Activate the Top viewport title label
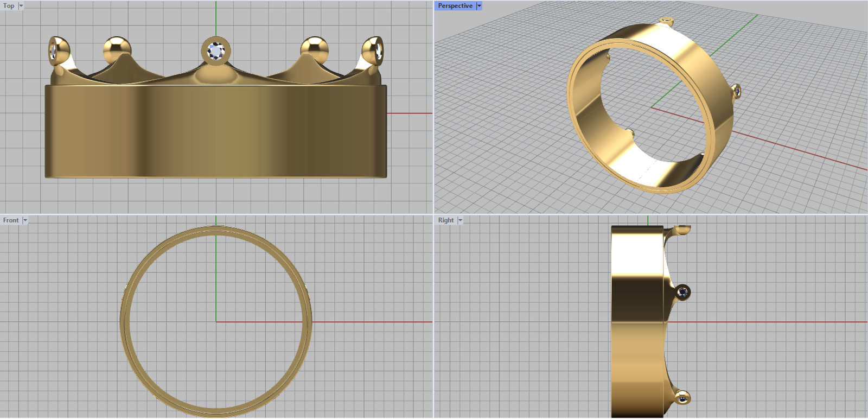The height and width of the screenshot is (419, 868). pos(9,6)
